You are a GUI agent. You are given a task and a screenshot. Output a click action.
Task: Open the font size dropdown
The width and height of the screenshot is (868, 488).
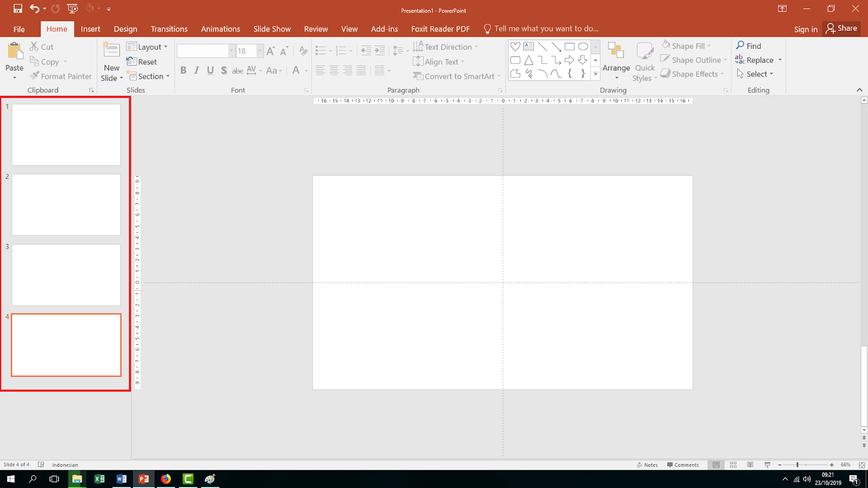[x=259, y=50]
